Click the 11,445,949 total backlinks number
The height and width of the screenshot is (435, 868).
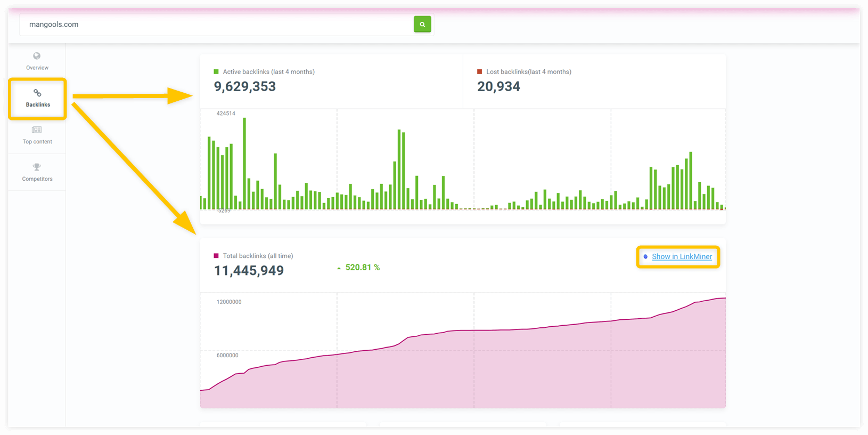point(249,271)
